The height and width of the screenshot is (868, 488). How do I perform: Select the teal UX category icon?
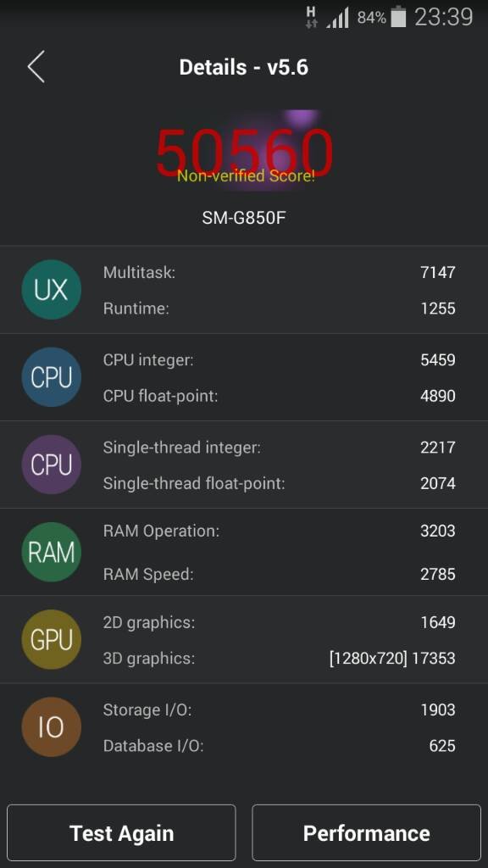[52, 290]
